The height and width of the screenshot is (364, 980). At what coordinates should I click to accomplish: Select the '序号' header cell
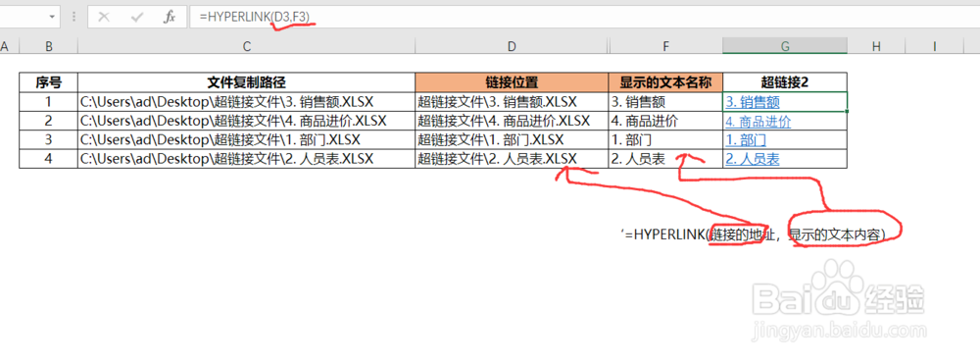pos(49,82)
